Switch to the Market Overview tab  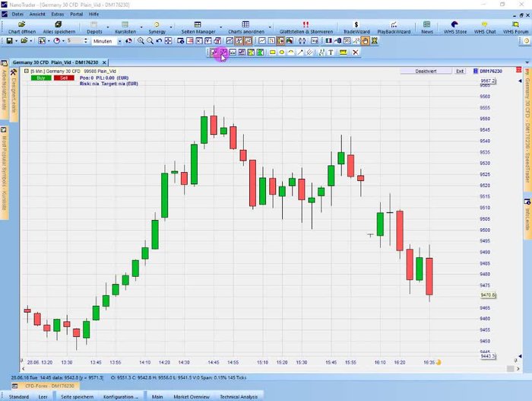coord(192,396)
